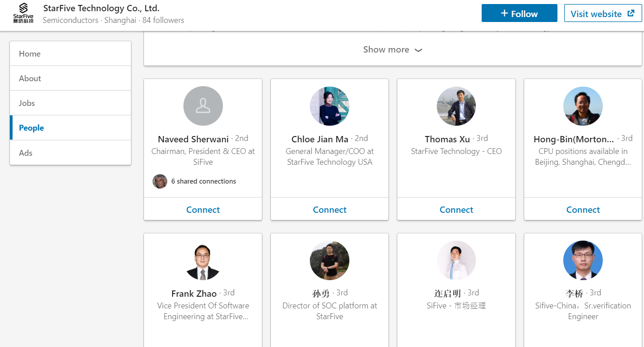Click the shared connection's small avatar
The height and width of the screenshot is (347, 644).
click(x=160, y=181)
